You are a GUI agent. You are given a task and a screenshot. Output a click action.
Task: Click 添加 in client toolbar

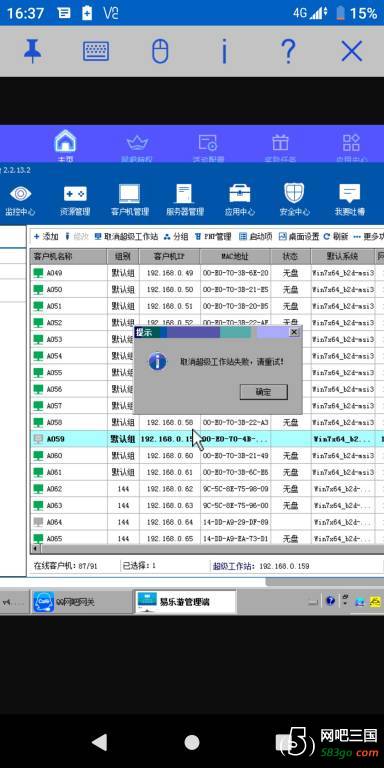coord(46,237)
